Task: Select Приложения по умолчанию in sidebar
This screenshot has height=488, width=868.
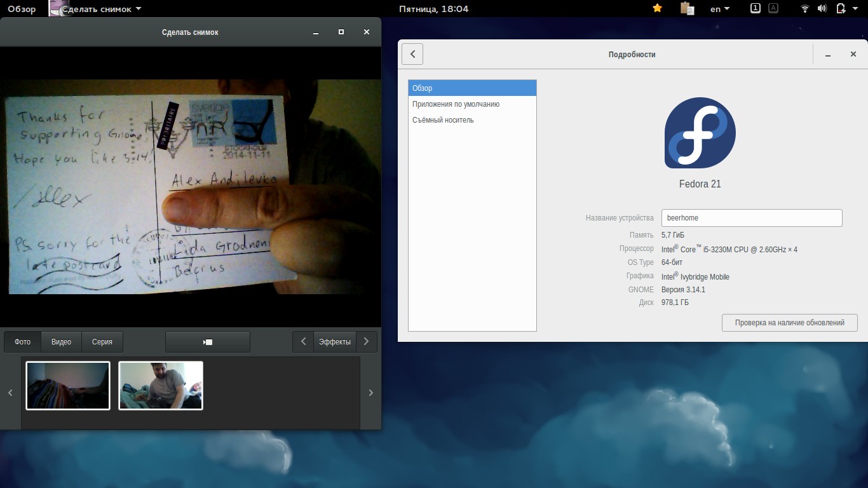Action: (472, 104)
